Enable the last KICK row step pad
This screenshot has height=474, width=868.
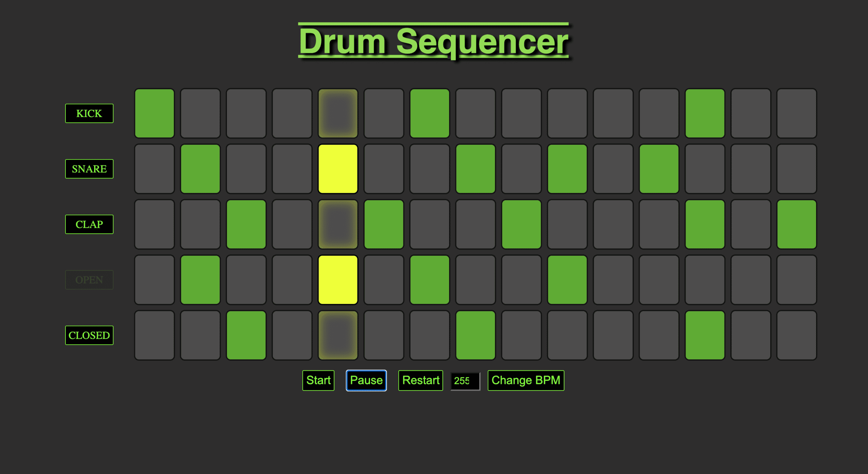pyautogui.click(x=797, y=113)
